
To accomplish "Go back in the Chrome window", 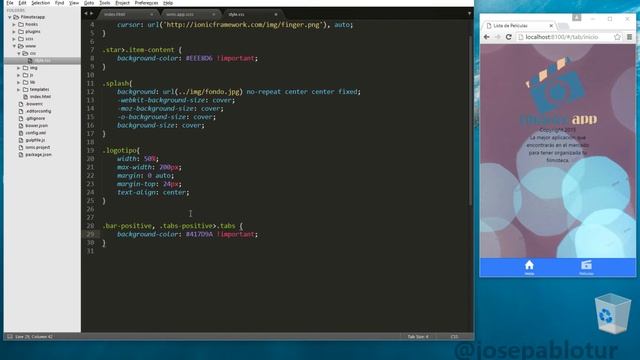I will tap(487, 37).
